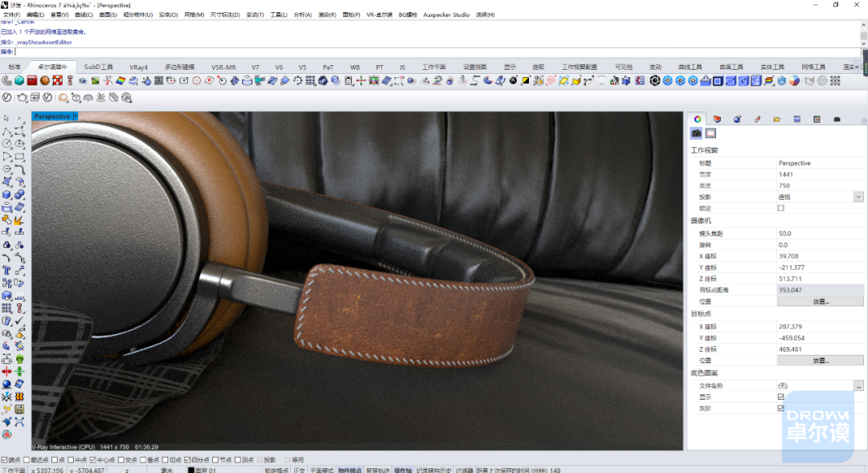Open the Auxpecker Studio menu
Image resolution: width=868 pixels, height=473 pixels.
tap(446, 15)
